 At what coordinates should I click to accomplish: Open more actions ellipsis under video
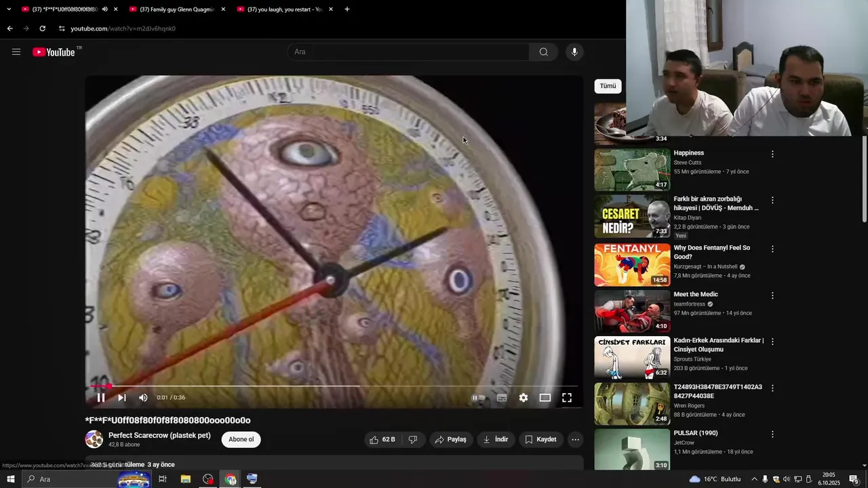pyautogui.click(x=575, y=439)
